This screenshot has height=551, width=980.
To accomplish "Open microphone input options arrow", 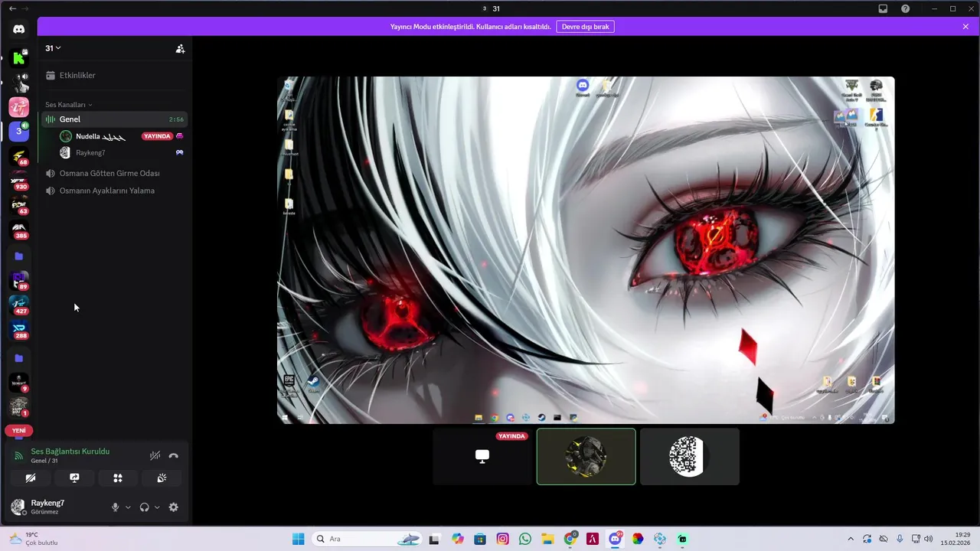I will click(x=128, y=507).
